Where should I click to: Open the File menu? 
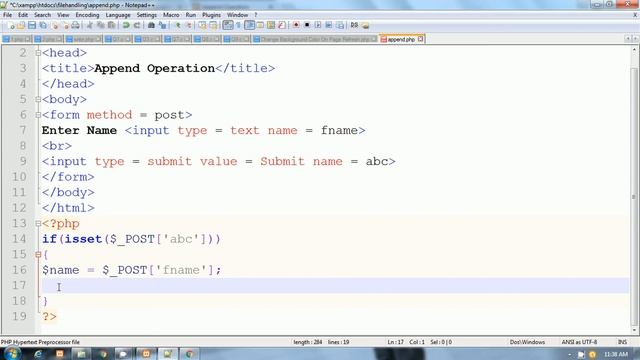tap(7, 15)
